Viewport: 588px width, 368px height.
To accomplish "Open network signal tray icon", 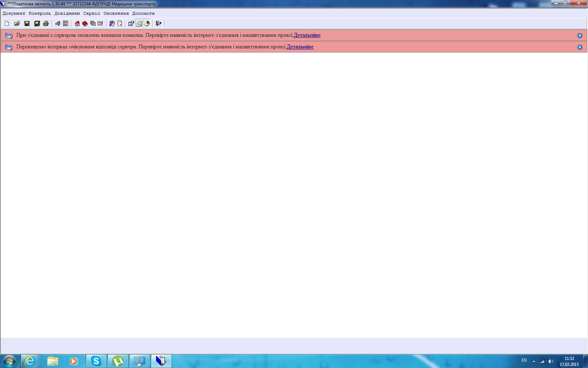I will coord(542,361).
